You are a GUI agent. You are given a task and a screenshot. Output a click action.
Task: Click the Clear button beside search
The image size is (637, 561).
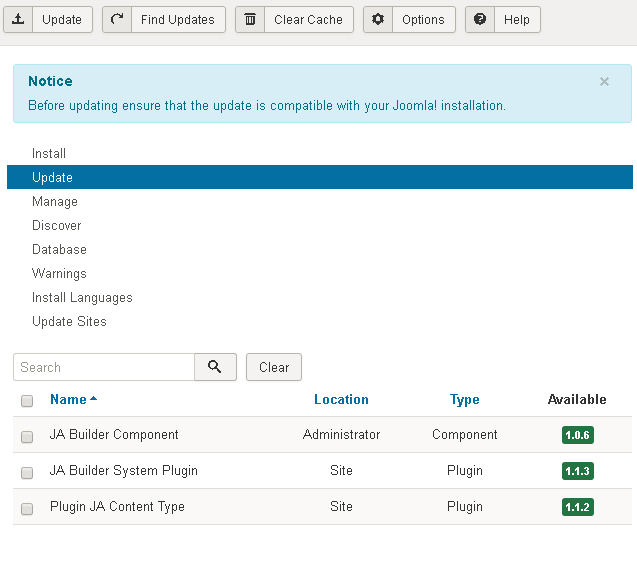click(x=274, y=368)
